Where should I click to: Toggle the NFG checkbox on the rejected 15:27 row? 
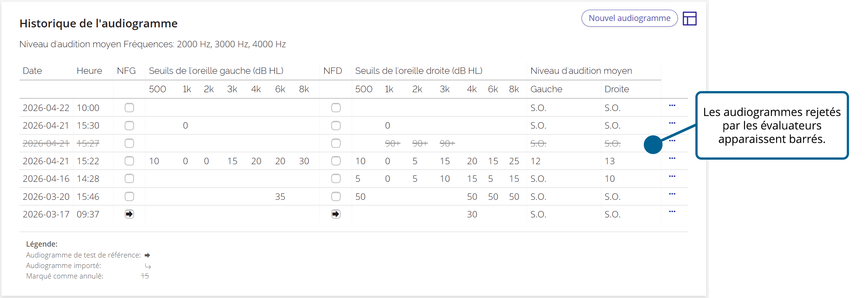point(129,143)
